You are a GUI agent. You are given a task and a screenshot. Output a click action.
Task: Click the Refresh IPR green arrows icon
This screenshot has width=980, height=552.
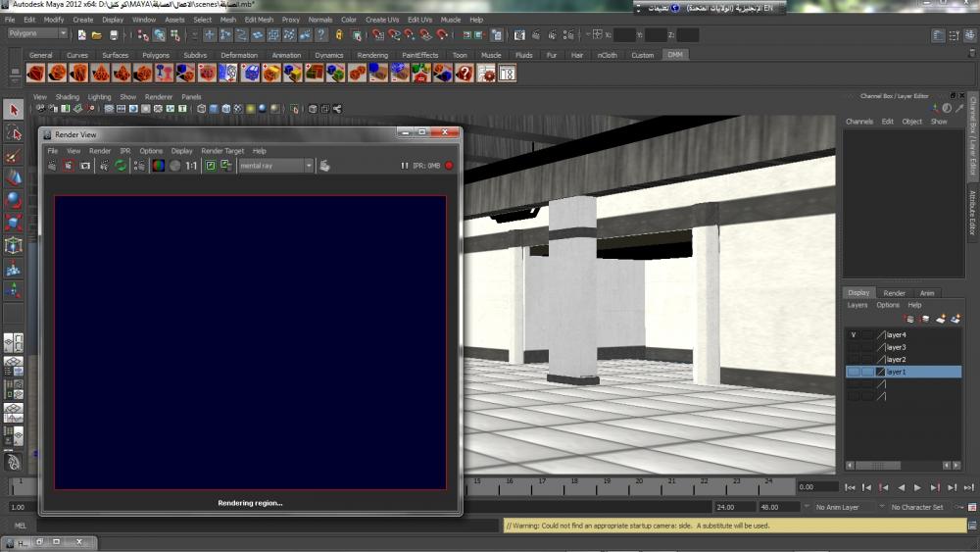tap(121, 166)
